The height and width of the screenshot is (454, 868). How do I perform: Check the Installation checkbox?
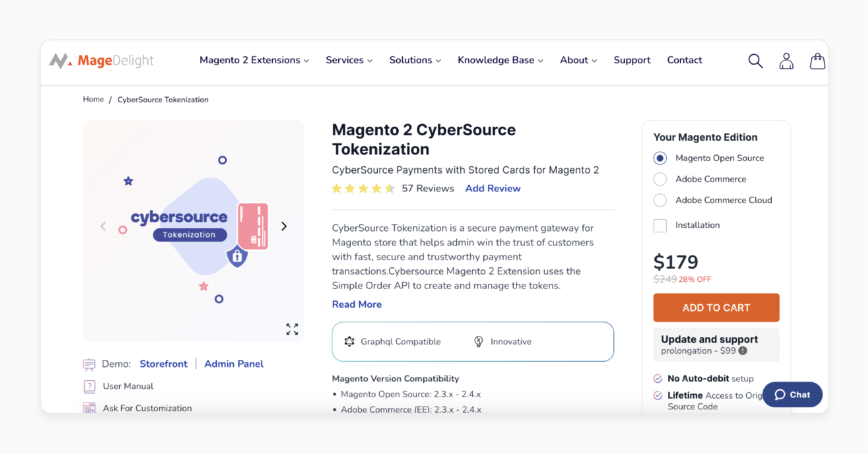pyautogui.click(x=660, y=226)
